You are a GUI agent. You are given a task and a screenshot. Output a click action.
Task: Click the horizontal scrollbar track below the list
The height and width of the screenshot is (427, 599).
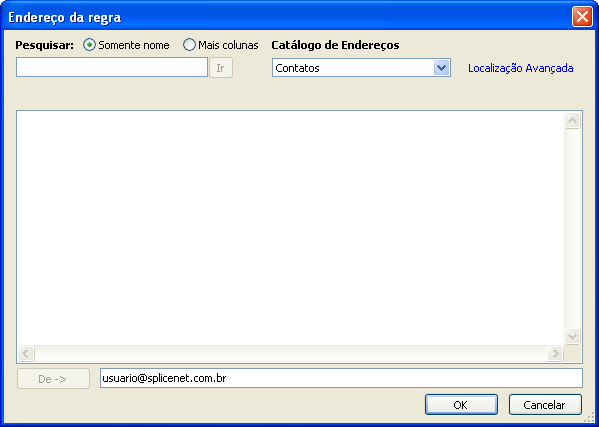tap(290, 354)
